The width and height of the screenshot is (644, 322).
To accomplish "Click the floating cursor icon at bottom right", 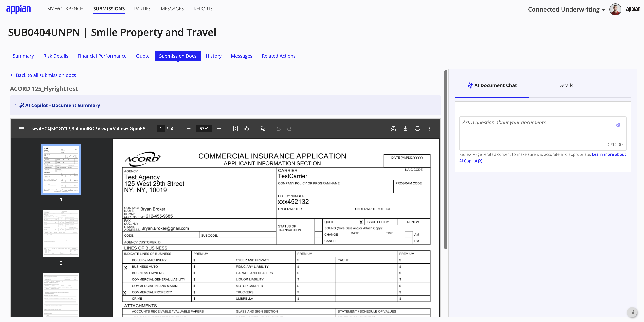I will [632, 312].
